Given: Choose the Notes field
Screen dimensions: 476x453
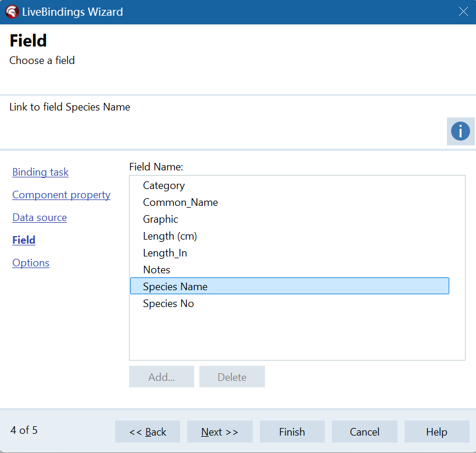Looking at the screenshot, I should click(289, 270).
